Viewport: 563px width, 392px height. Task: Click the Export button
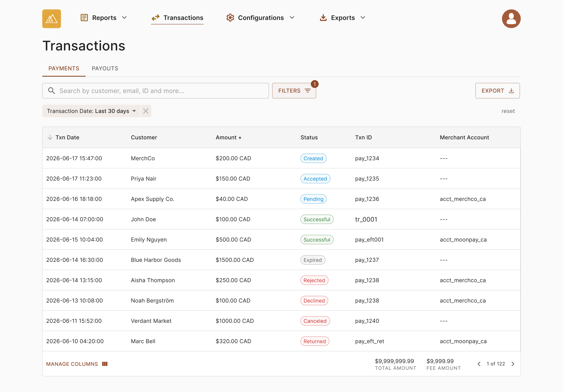[x=498, y=91]
